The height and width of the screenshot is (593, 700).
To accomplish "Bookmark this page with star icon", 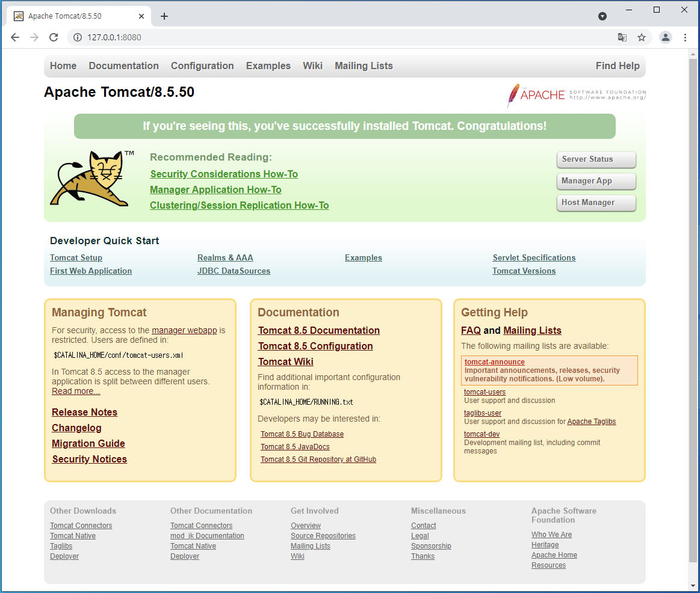I will pyautogui.click(x=642, y=37).
